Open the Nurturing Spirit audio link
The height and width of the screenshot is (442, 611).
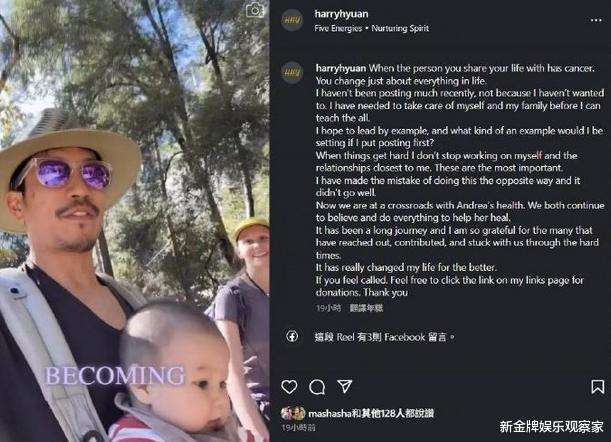click(400, 28)
